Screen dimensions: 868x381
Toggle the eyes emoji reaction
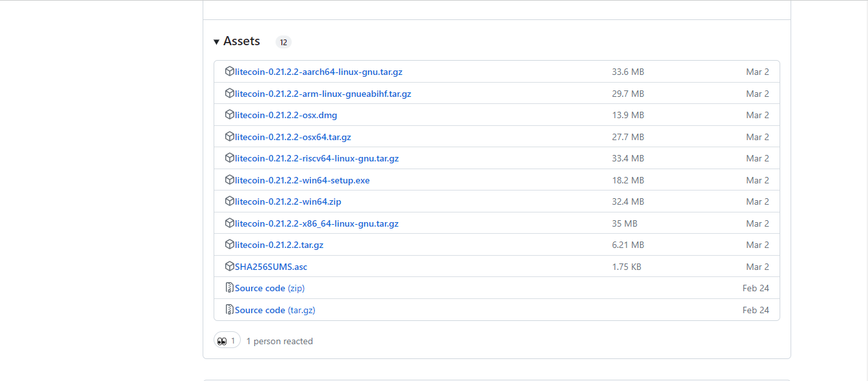pyautogui.click(x=227, y=340)
